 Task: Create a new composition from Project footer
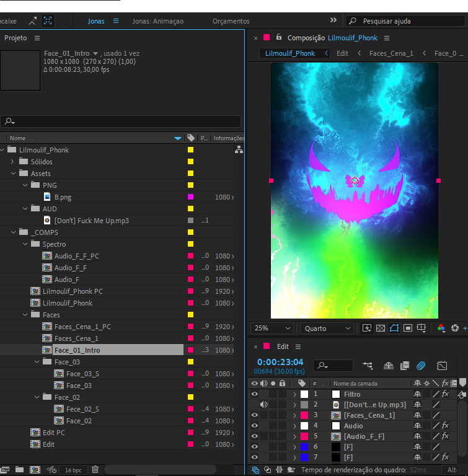click(x=35, y=470)
